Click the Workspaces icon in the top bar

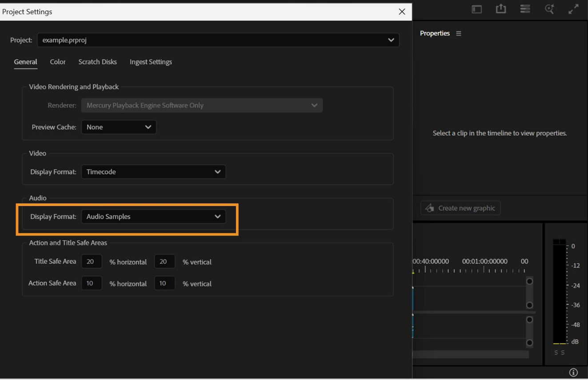(525, 9)
